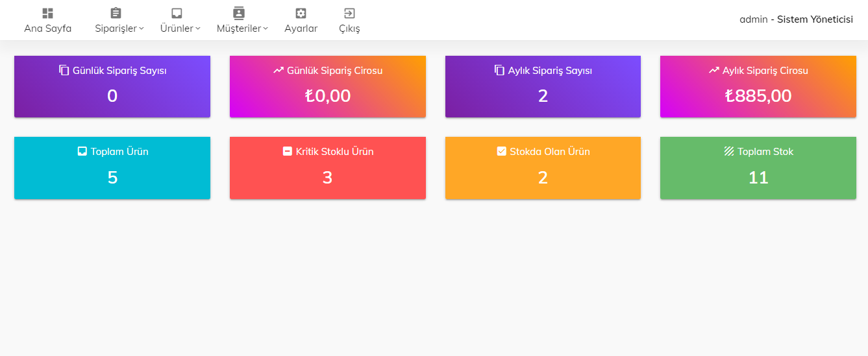The height and width of the screenshot is (356, 868).
Task: Click the minus icon in Kritik Stoklu Ürün
Action: tap(288, 152)
